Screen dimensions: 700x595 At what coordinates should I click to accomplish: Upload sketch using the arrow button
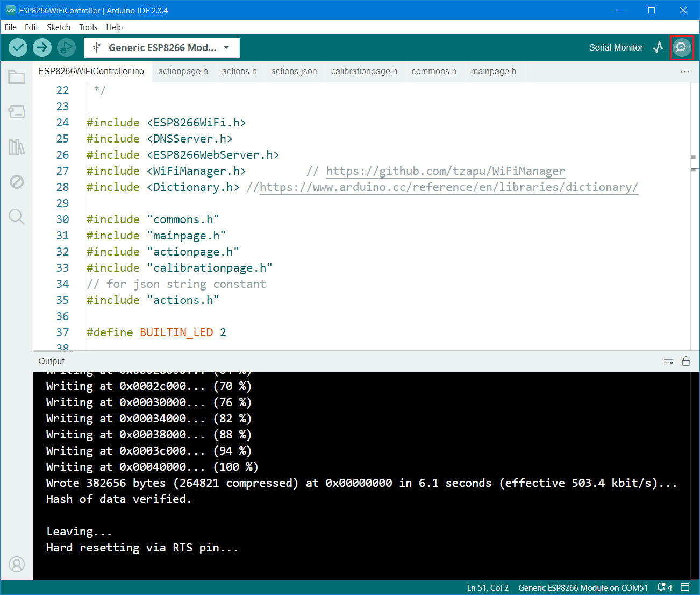click(x=42, y=47)
